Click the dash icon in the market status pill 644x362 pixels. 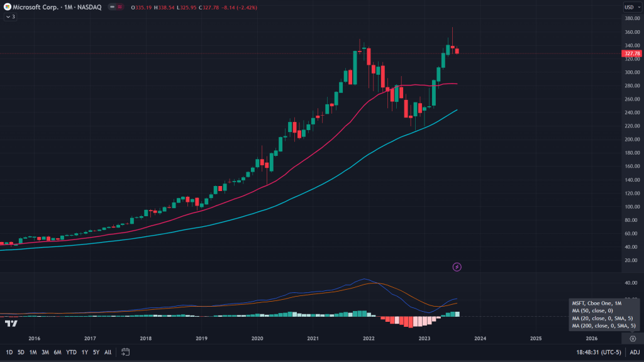pyautogui.click(x=111, y=7)
